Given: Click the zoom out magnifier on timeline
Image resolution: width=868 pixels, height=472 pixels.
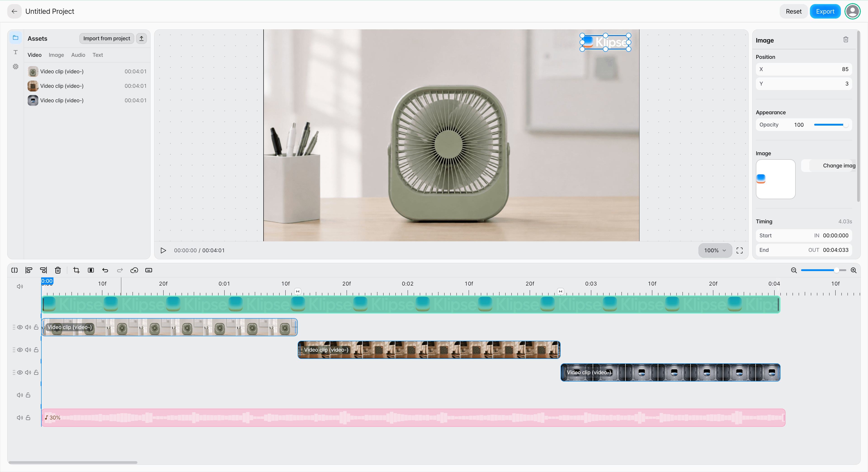Looking at the screenshot, I should click(794, 270).
